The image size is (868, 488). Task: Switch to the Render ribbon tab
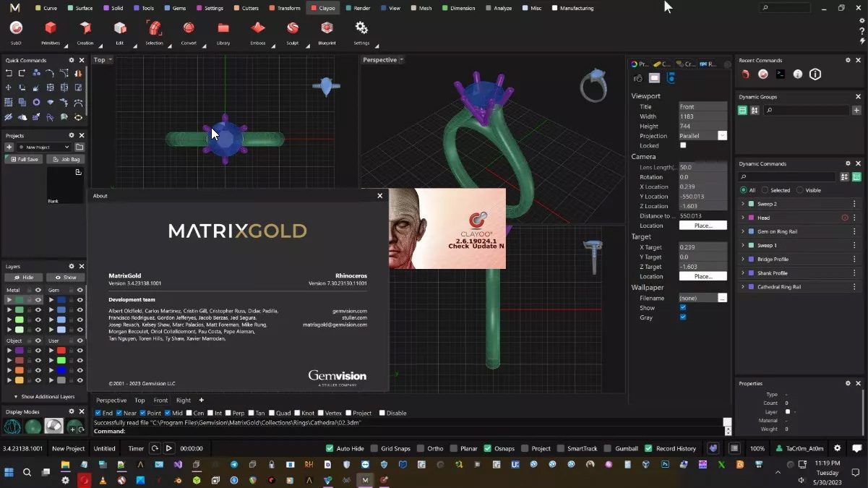click(x=357, y=8)
